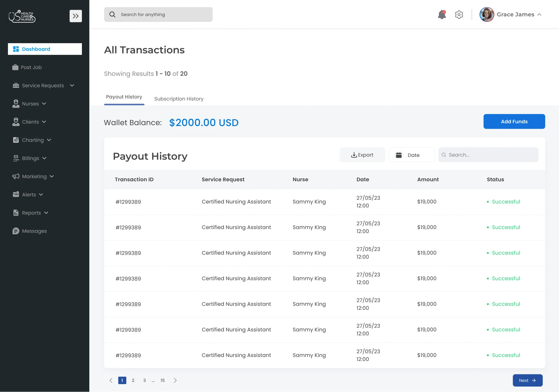Click the Next pagination button
This screenshot has width=559, height=392.
coord(527,380)
